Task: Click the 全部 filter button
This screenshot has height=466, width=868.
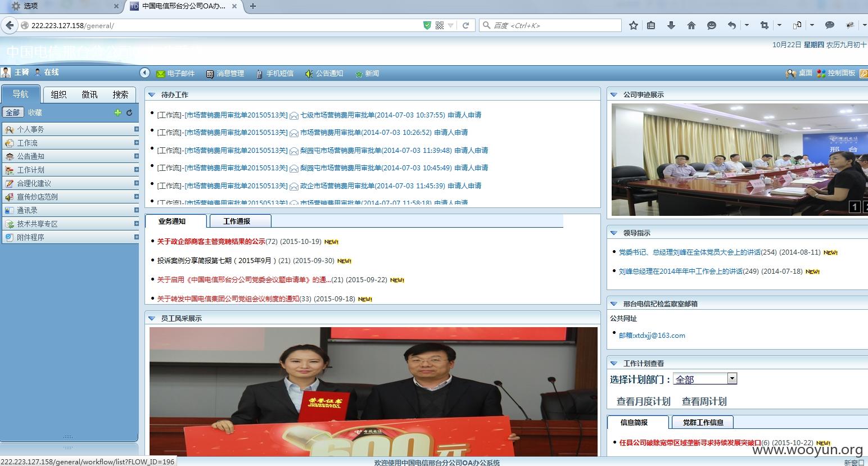Action: pos(12,112)
